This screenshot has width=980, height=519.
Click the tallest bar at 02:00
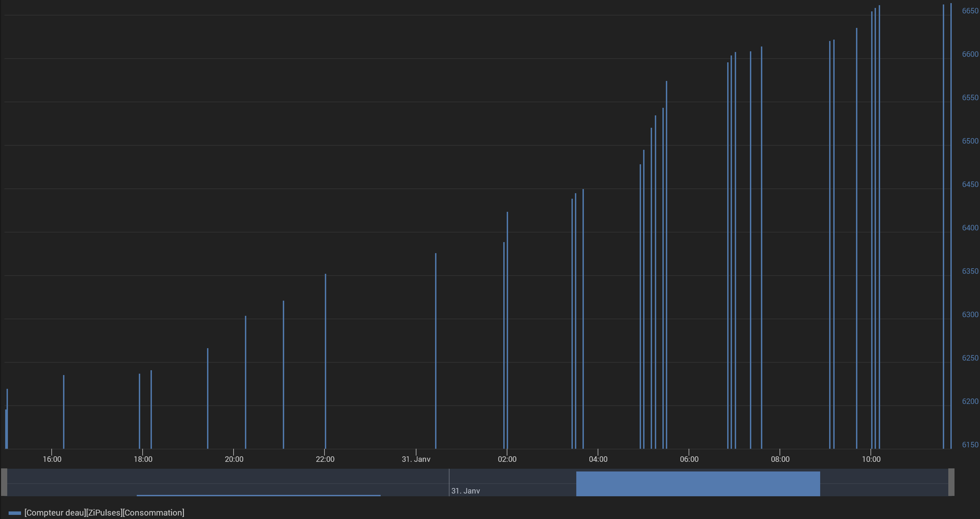pyautogui.click(x=507, y=331)
